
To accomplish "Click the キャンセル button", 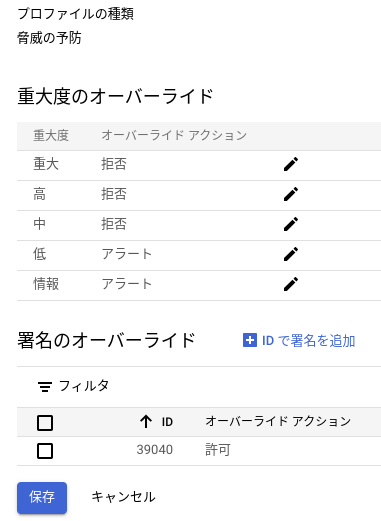I will click(x=123, y=497).
